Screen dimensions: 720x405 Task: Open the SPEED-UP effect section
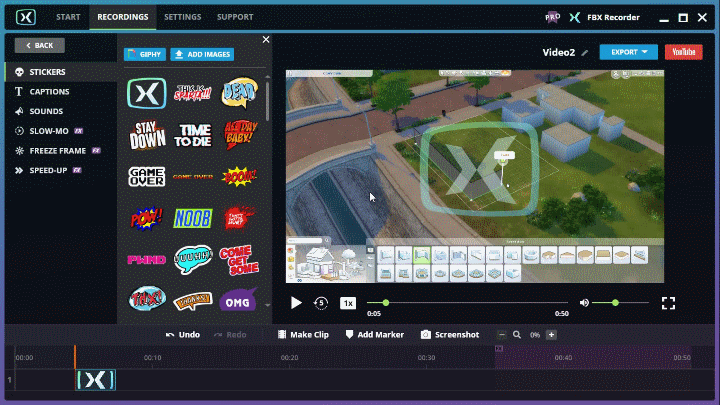[x=61, y=170]
